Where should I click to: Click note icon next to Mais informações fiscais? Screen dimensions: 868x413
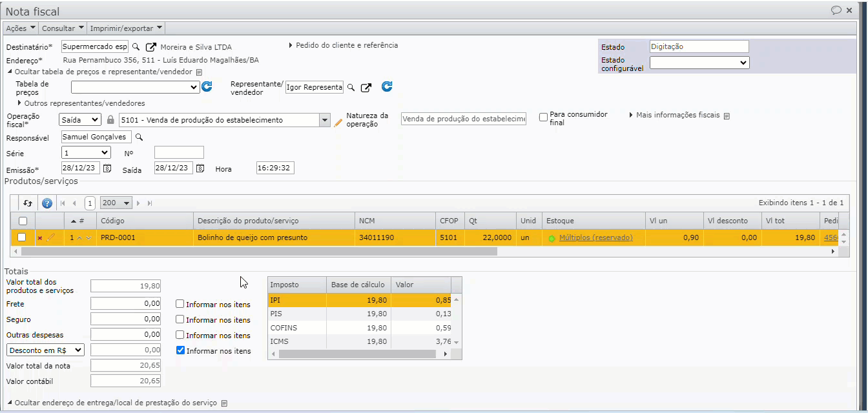[x=727, y=116]
